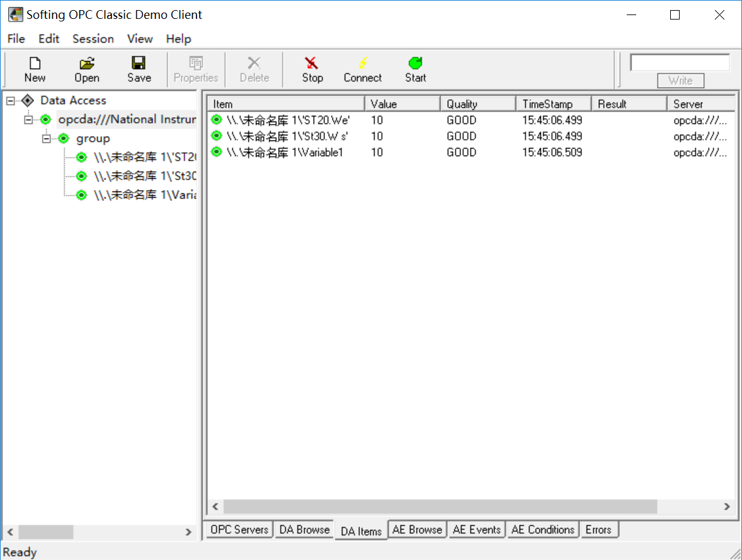Toggle the green state icon of group node

coord(64,139)
